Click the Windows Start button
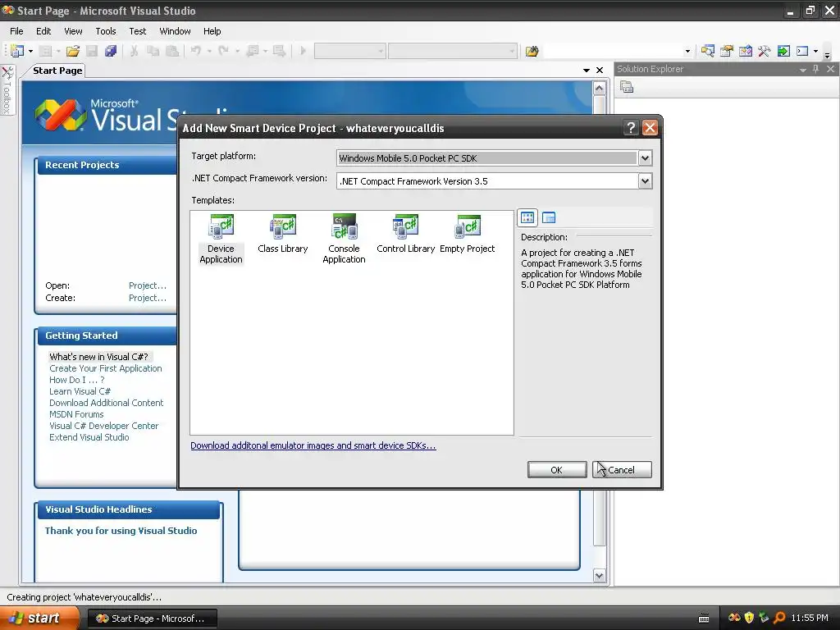The height and width of the screenshot is (630, 840). pyautogui.click(x=39, y=619)
